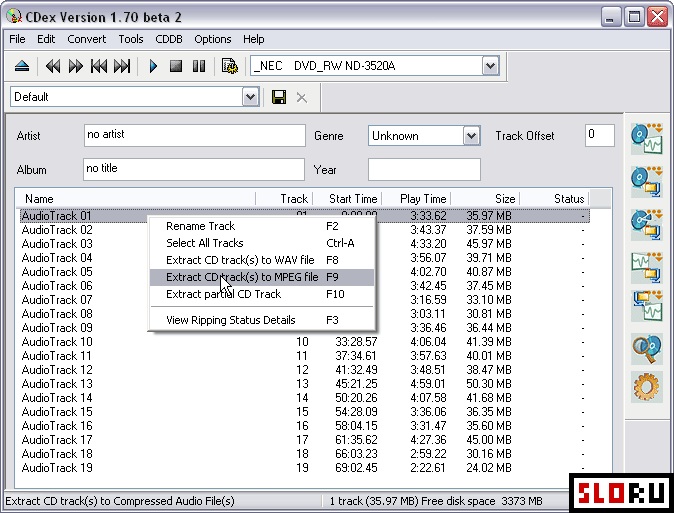The width and height of the screenshot is (674, 513).
Task: Open the Options menu
Action: [213, 39]
